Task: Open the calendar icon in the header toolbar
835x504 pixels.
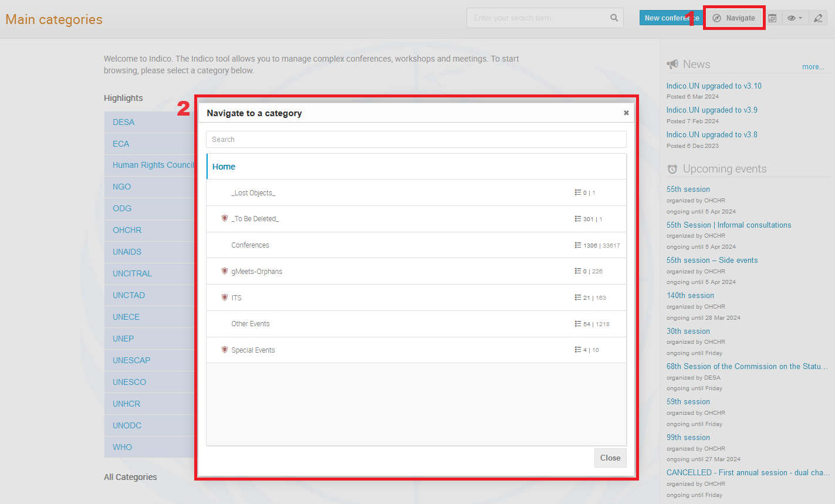Action: [x=772, y=18]
